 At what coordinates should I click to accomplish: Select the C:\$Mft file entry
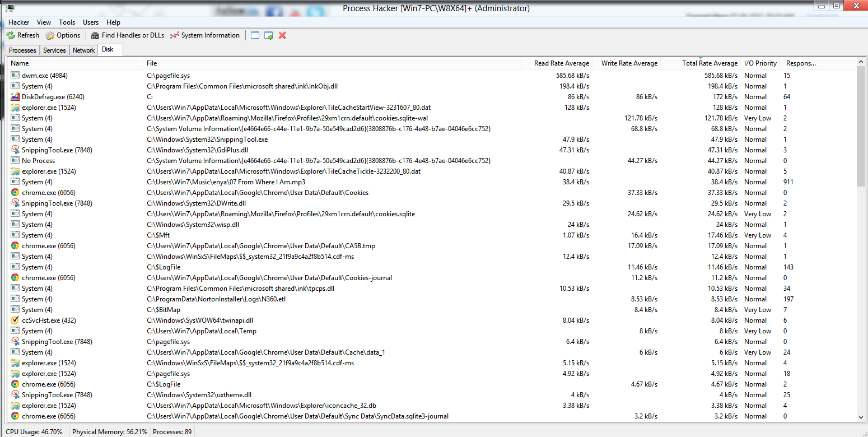158,235
